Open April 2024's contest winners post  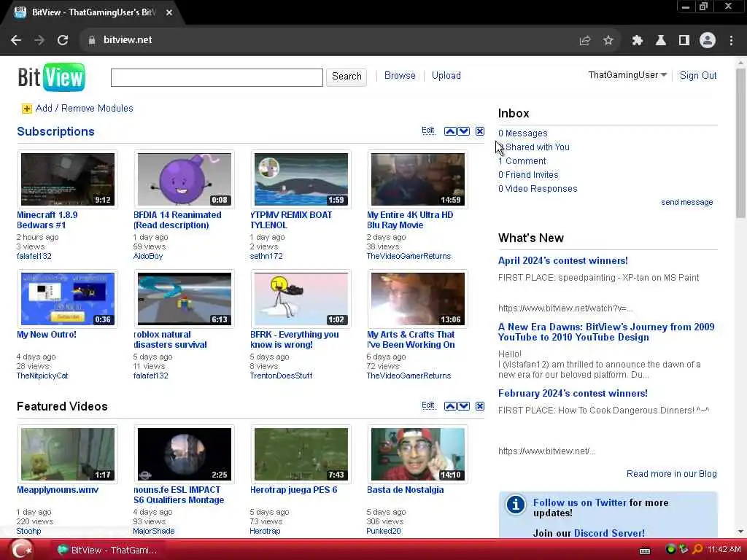563,261
